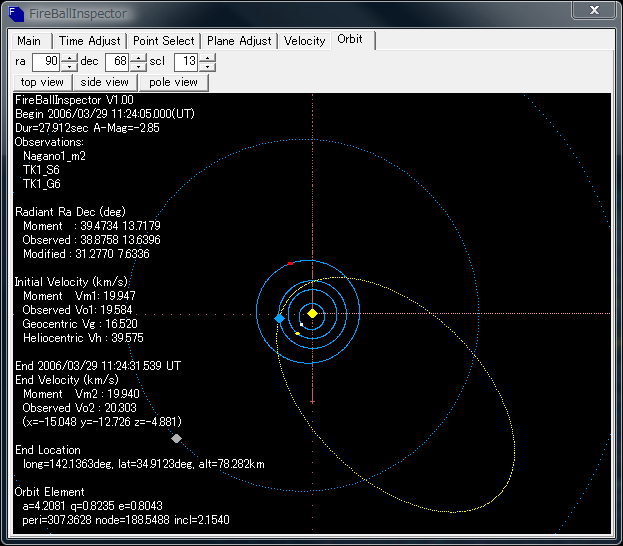Screen dimensions: 623x546
Task: Click the yellow Sun marker in orbit plot
Action: click(312, 313)
